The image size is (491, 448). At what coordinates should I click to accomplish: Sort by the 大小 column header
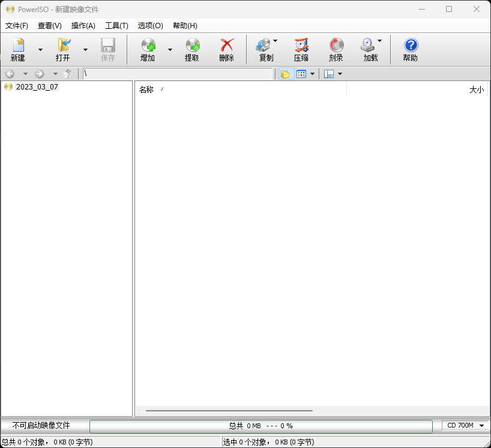pyautogui.click(x=417, y=89)
